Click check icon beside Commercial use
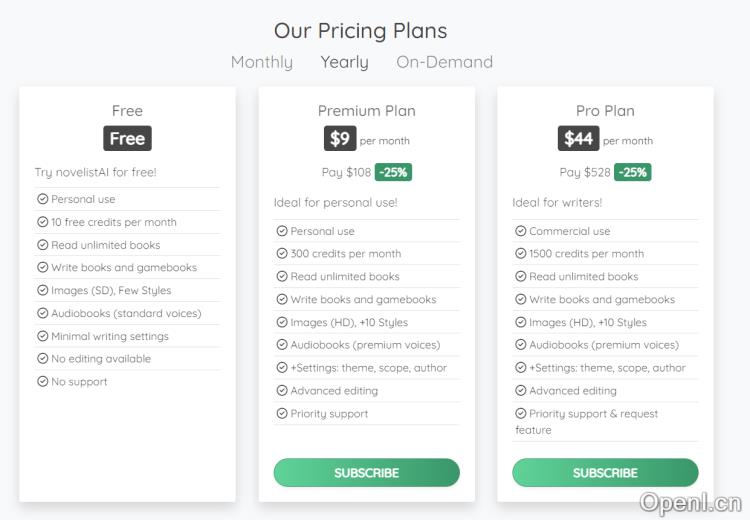This screenshot has height=520, width=750. [x=521, y=231]
